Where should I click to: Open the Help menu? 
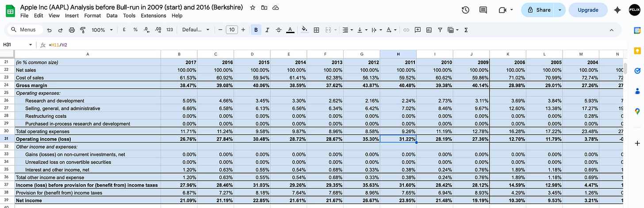(x=177, y=15)
